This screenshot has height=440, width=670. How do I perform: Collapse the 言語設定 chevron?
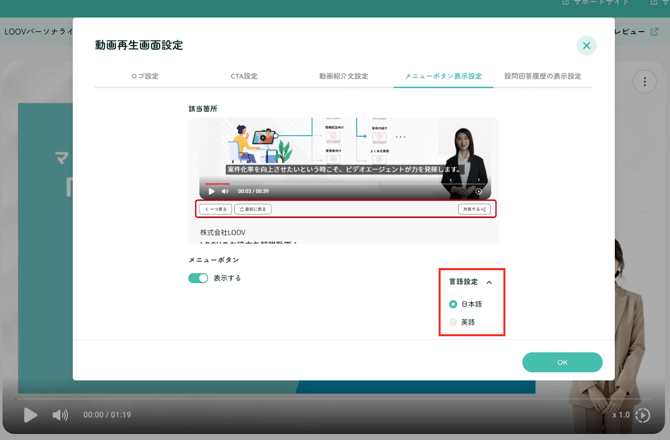point(489,282)
